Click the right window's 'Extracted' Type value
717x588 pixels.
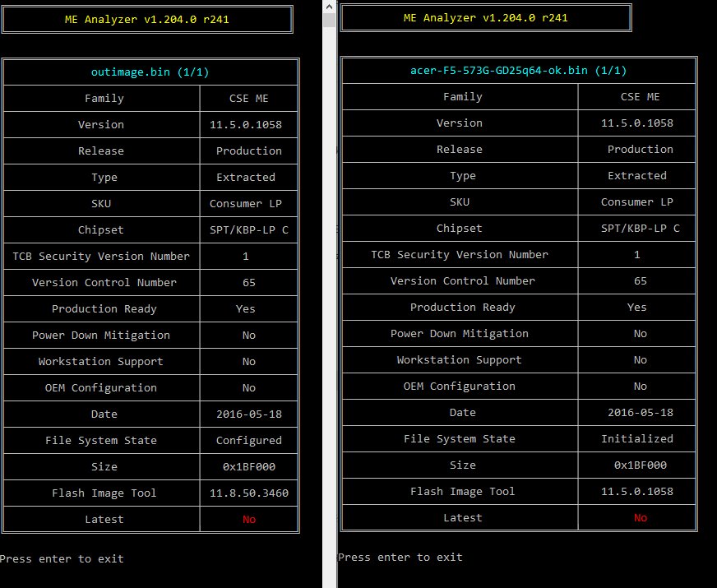point(637,175)
